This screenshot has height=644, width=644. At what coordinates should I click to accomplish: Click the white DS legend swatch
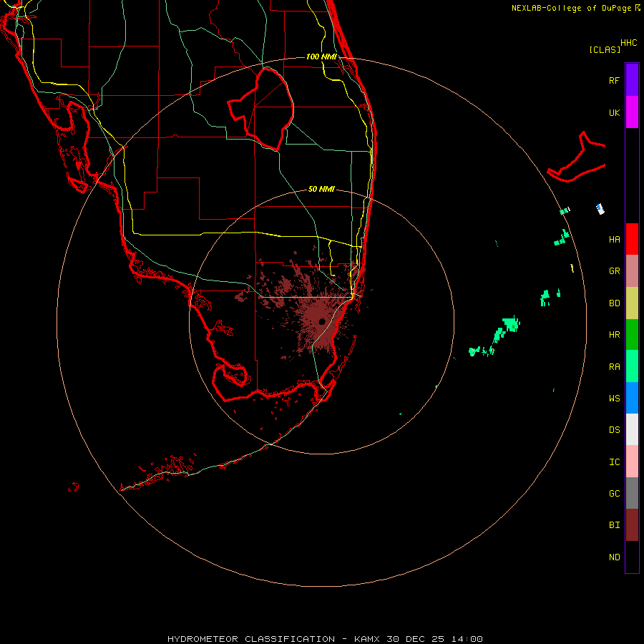(x=632, y=429)
